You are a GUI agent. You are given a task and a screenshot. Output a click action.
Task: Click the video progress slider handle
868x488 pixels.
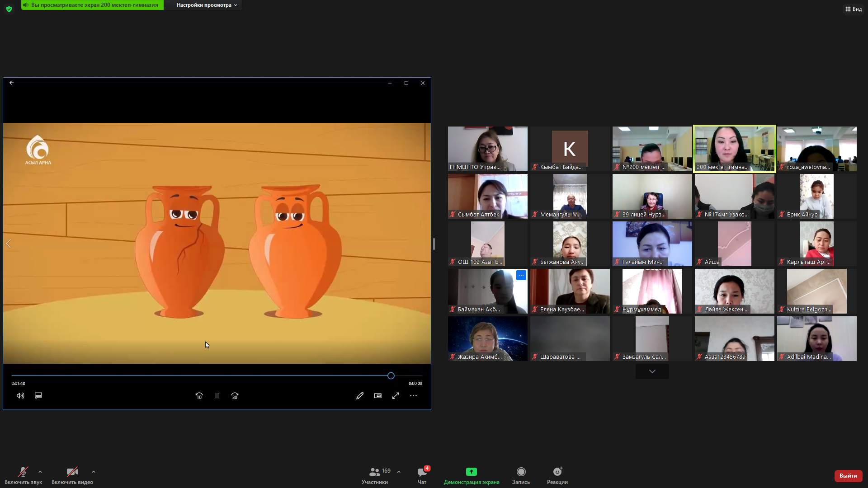coord(391,375)
